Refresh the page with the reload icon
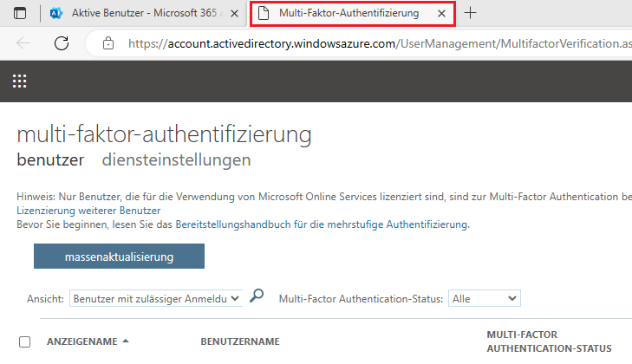This screenshot has width=632, height=364. tap(62, 42)
